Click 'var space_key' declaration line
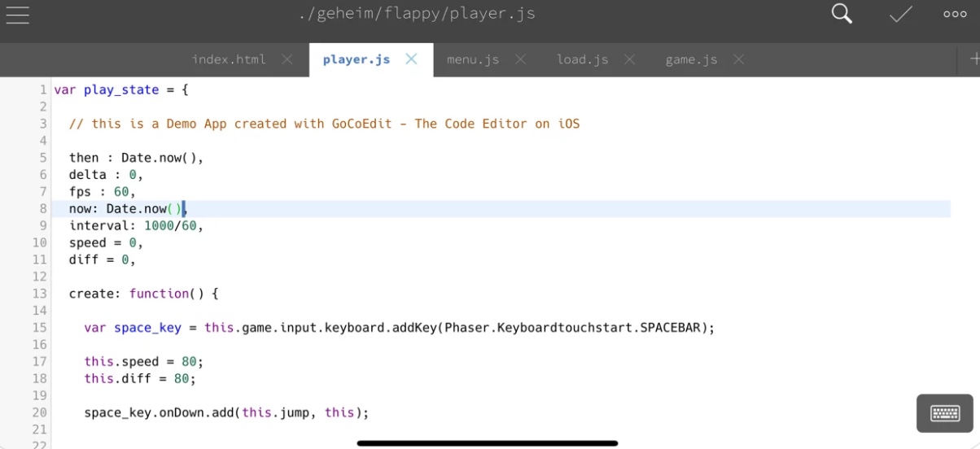The height and width of the screenshot is (449, 980). pos(399,328)
